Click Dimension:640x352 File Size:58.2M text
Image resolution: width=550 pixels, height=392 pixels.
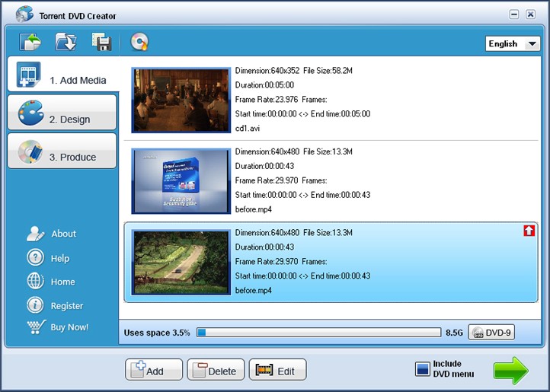(x=293, y=71)
